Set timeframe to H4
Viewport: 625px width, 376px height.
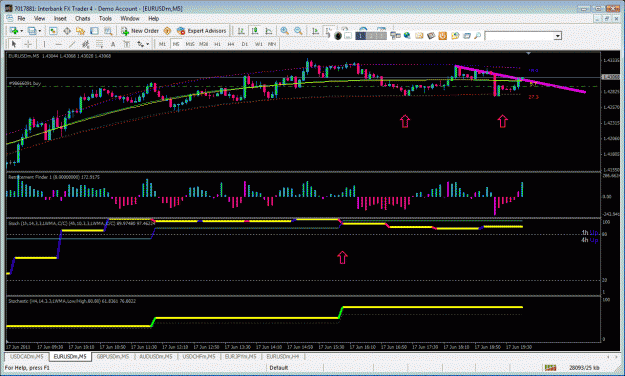coord(231,44)
